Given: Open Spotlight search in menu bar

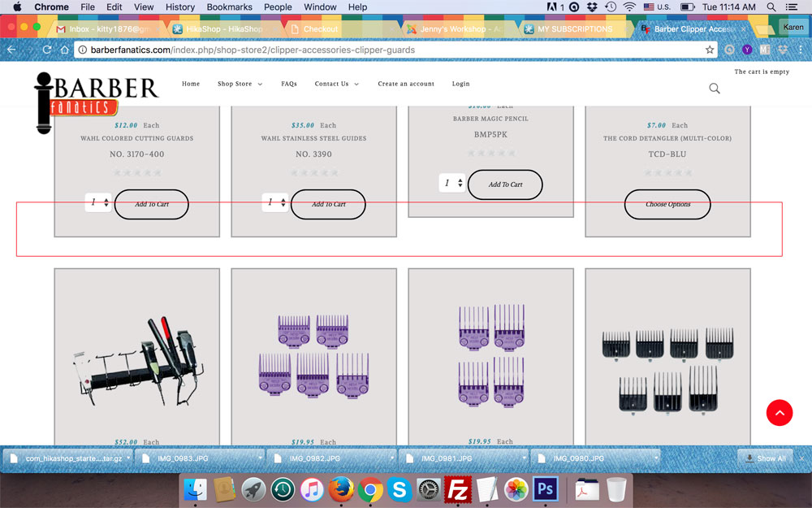Looking at the screenshot, I should (x=771, y=7).
